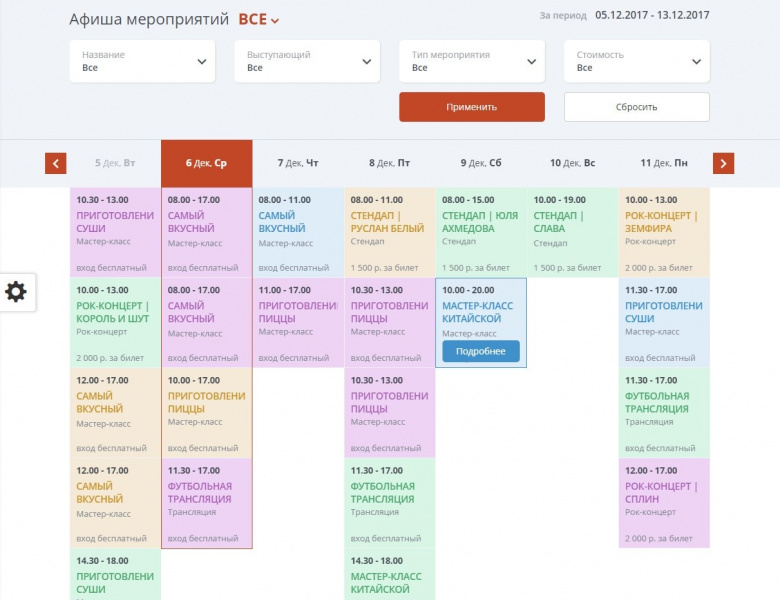Viewport: 780px width, 600px height.
Task: Open the settings gear icon
Action: pyautogui.click(x=16, y=292)
